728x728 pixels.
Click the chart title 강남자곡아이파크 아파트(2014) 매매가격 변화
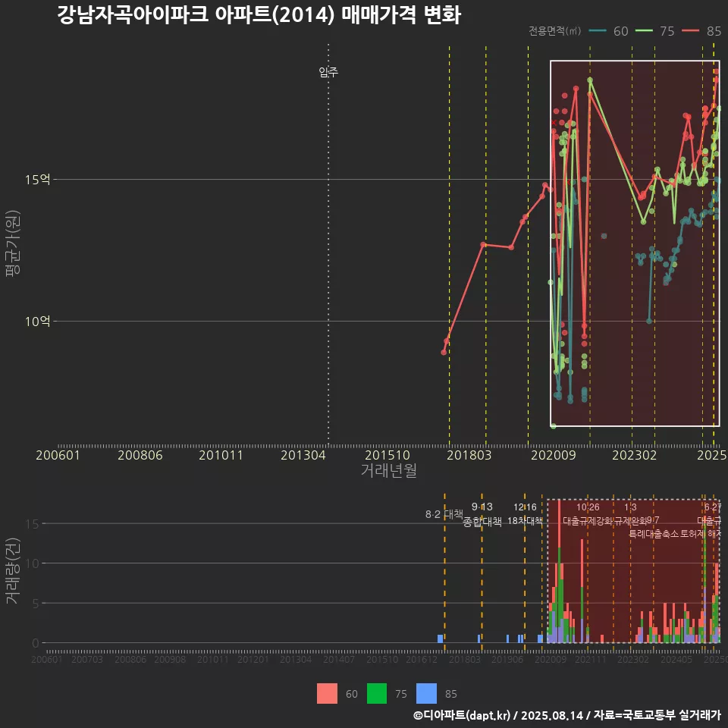pos(259,14)
